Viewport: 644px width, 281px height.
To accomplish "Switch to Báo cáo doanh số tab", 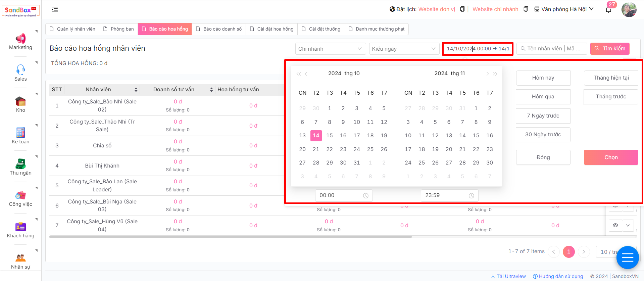I will pyautogui.click(x=219, y=29).
